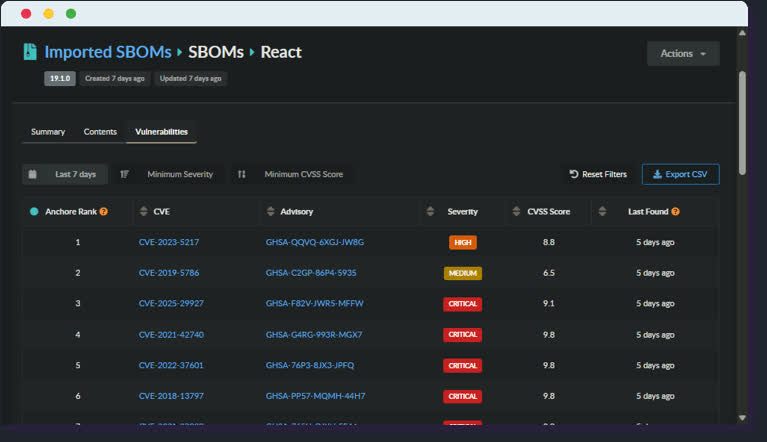Open the Minimum CVSS Score filter
Screen dimensions: 767x442
point(292,174)
